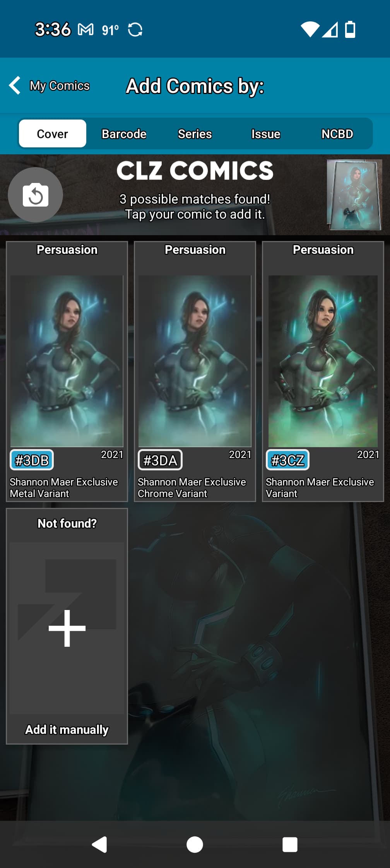Switch to the Series tab

pos(195,134)
